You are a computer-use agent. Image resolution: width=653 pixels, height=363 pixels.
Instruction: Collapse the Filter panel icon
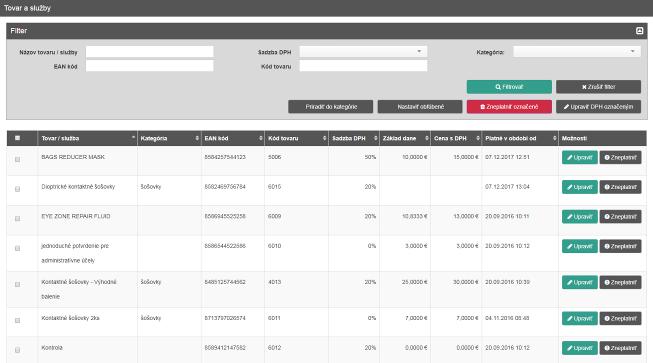pyautogui.click(x=639, y=31)
